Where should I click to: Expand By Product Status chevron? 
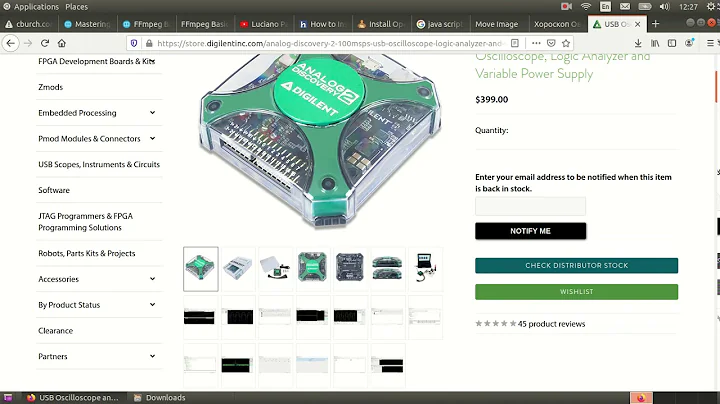coord(152,304)
